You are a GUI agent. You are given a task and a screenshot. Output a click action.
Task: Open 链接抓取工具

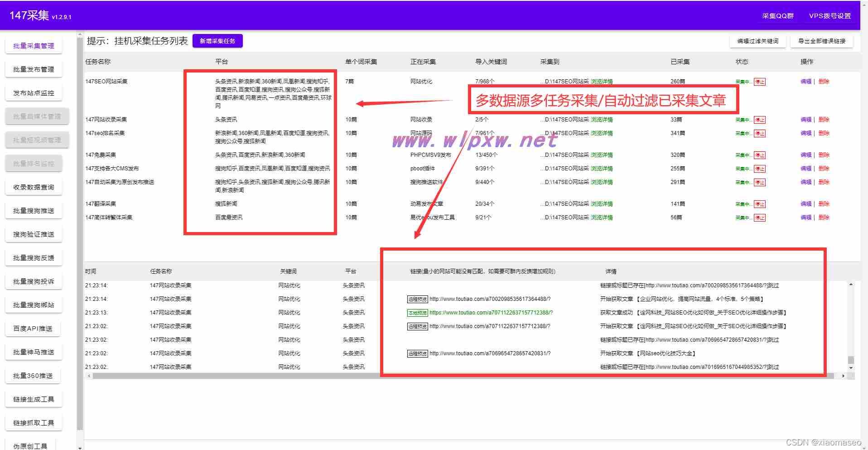(34, 423)
